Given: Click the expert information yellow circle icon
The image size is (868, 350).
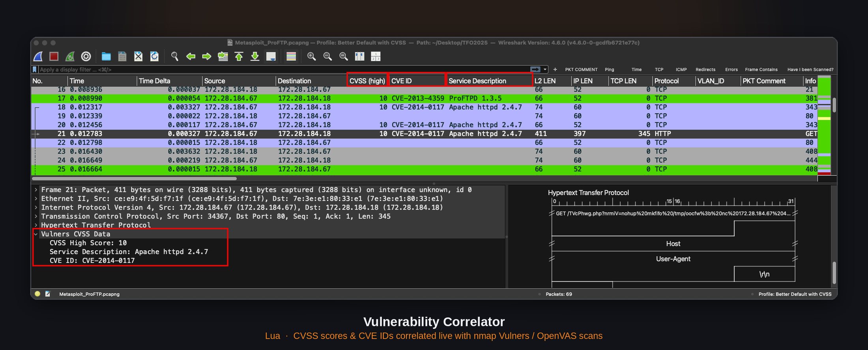Looking at the screenshot, I should 37,294.
